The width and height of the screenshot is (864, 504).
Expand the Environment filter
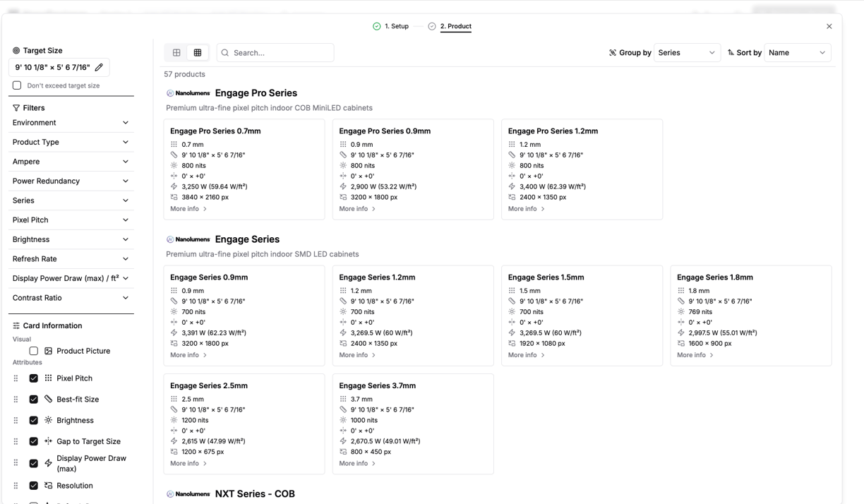(71, 123)
